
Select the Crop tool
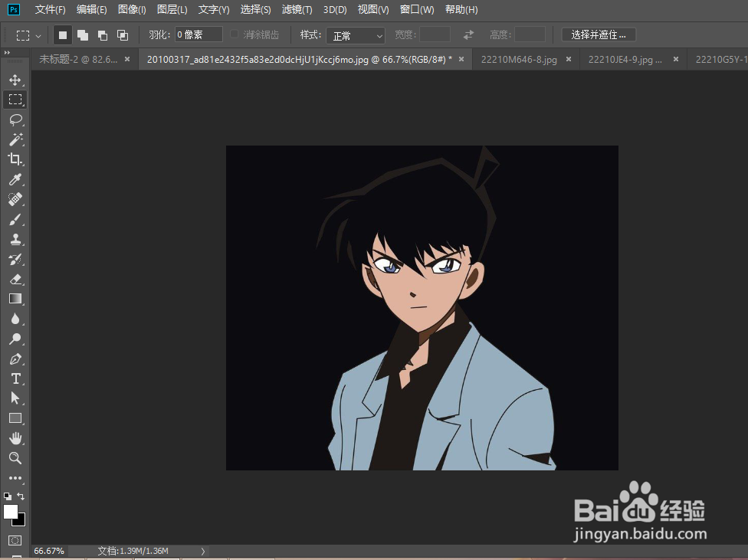click(15, 159)
